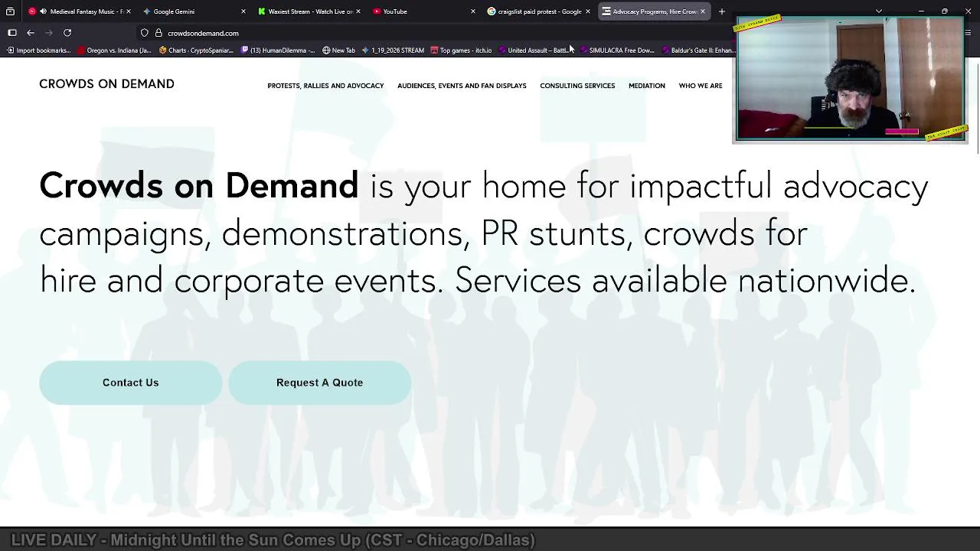Click the webcam overlay video
The image size is (980, 551).
(850, 80)
